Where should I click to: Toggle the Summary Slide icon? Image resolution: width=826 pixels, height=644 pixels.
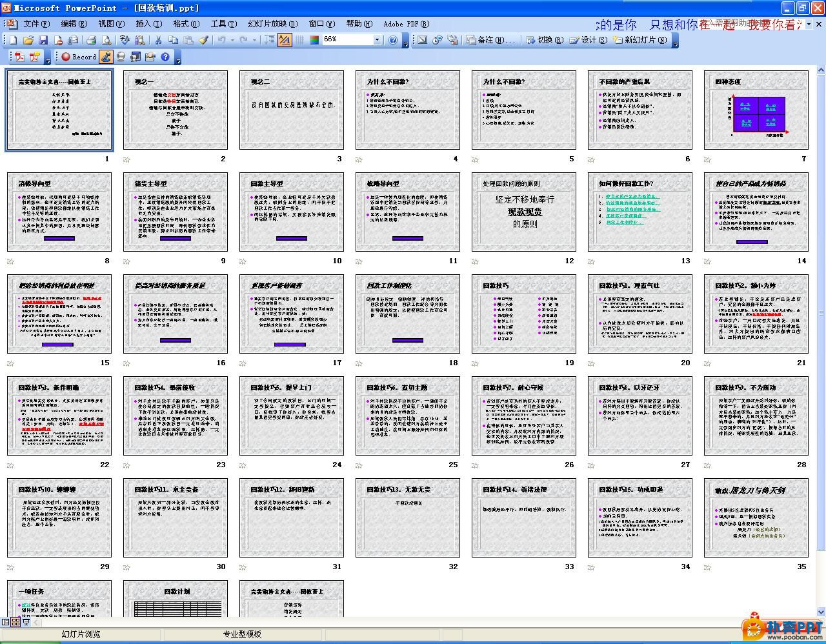pyautogui.click(x=452, y=40)
